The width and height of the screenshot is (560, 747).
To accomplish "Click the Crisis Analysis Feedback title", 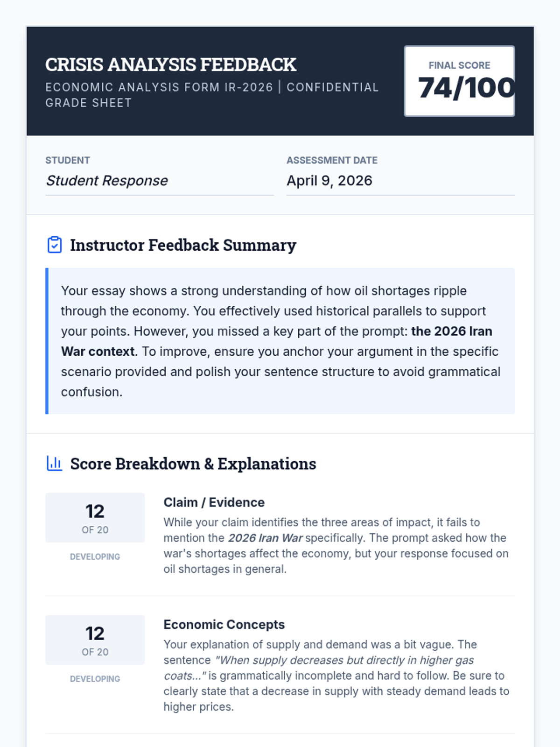I will (x=170, y=65).
